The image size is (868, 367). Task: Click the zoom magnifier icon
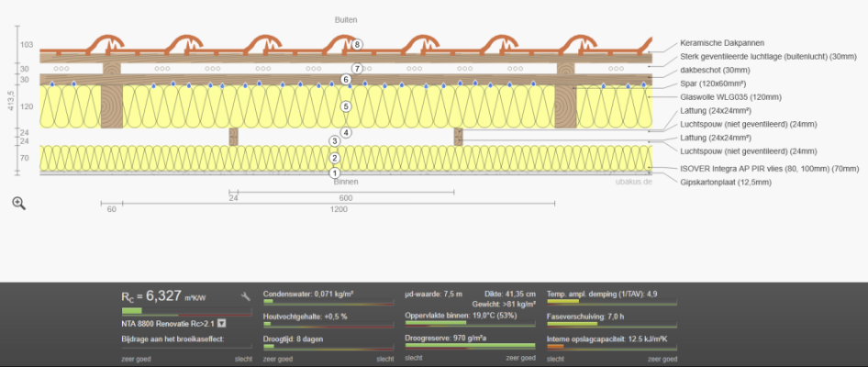point(18,203)
